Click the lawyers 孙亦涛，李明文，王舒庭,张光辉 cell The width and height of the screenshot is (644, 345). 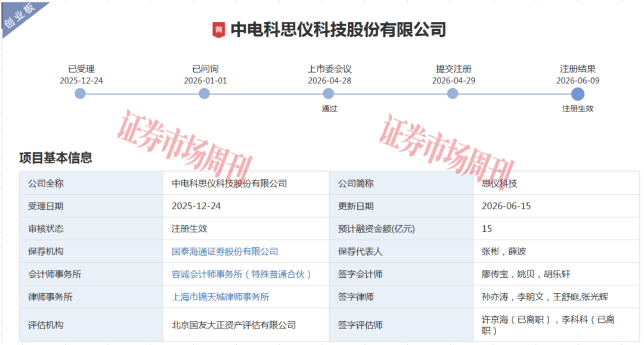(556, 297)
